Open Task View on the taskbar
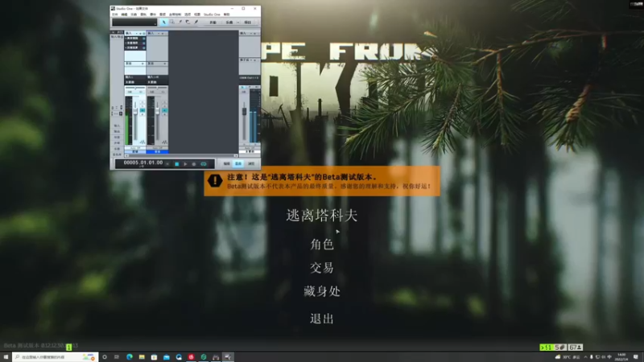Screen dimensions: 644x362 pos(117,357)
